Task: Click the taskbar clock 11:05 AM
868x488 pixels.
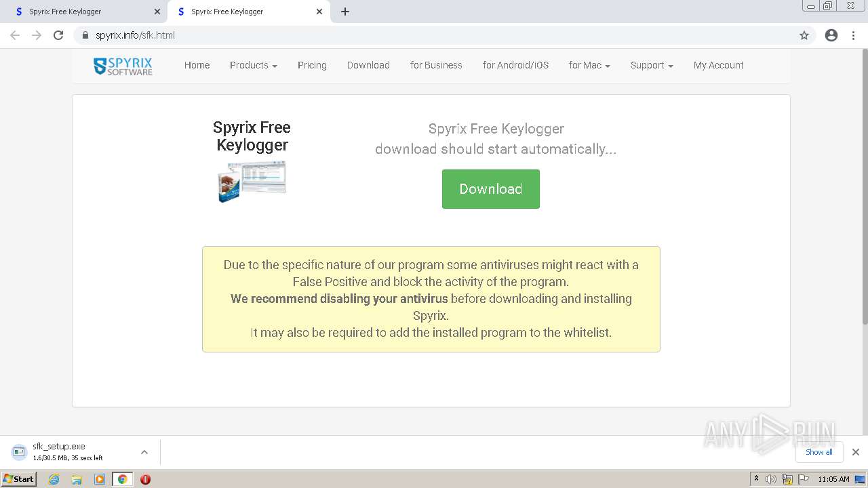Action: 833,479
